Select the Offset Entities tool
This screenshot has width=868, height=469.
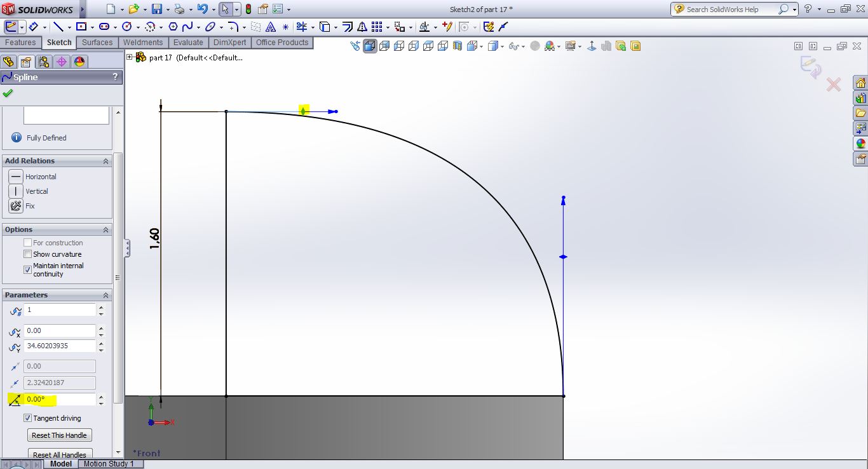pos(348,27)
